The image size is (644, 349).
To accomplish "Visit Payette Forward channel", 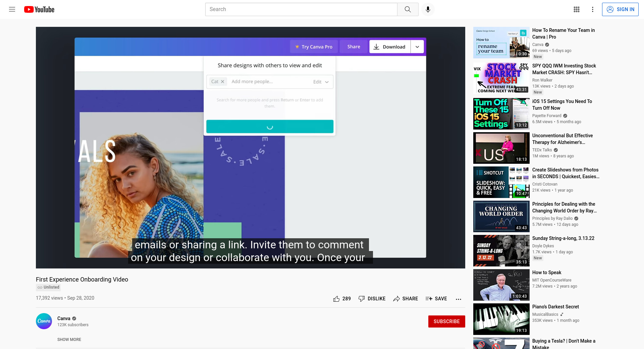I will [546, 116].
